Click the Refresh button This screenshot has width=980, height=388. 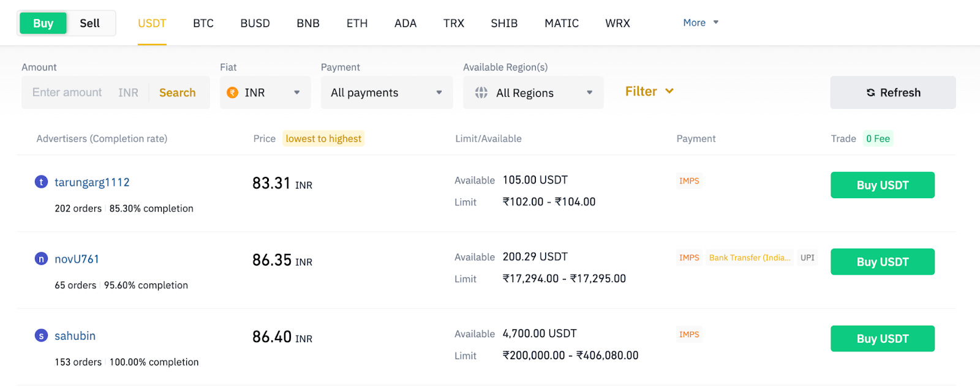pyautogui.click(x=892, y=92)
